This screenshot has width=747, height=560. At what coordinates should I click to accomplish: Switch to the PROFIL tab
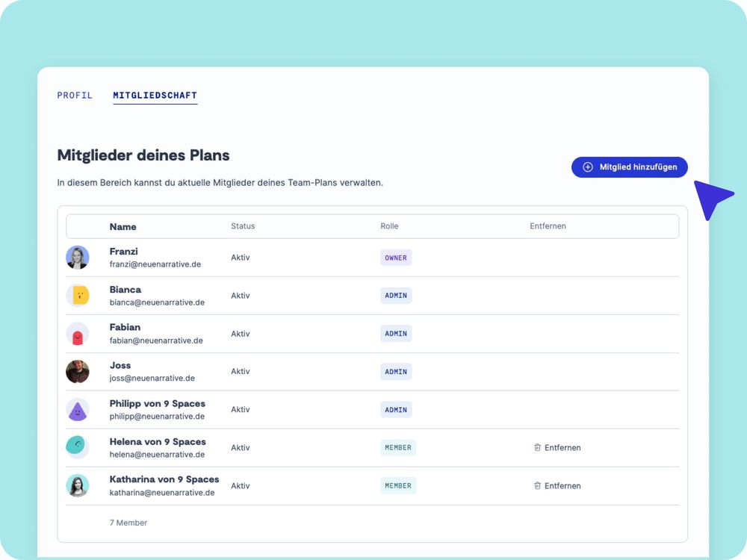75,96
